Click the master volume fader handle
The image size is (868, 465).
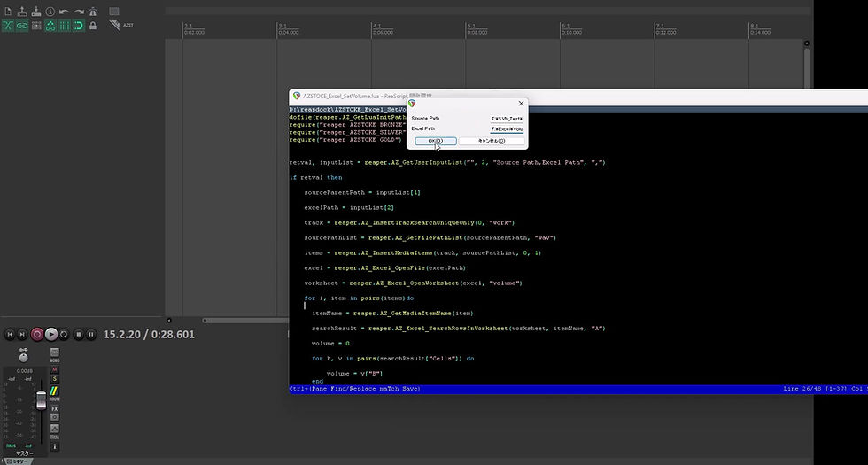click(x=41, y=400)
